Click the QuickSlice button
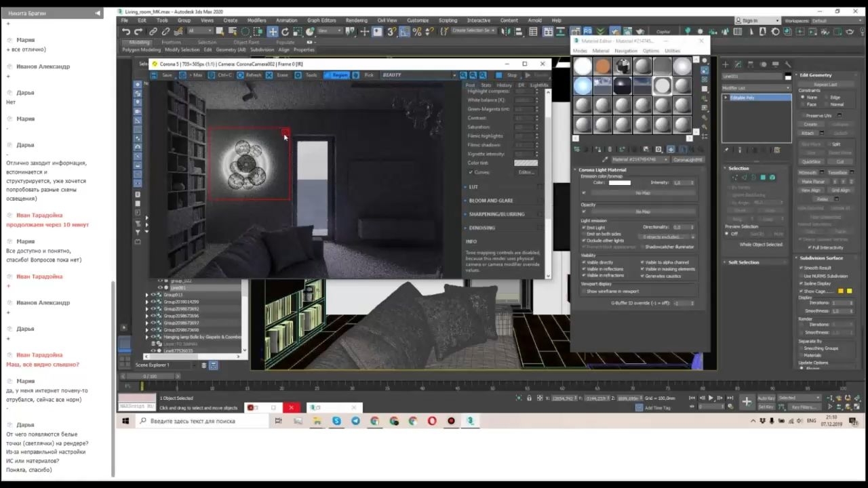Viewport: 868px width, 488px height. coord(811,162)
